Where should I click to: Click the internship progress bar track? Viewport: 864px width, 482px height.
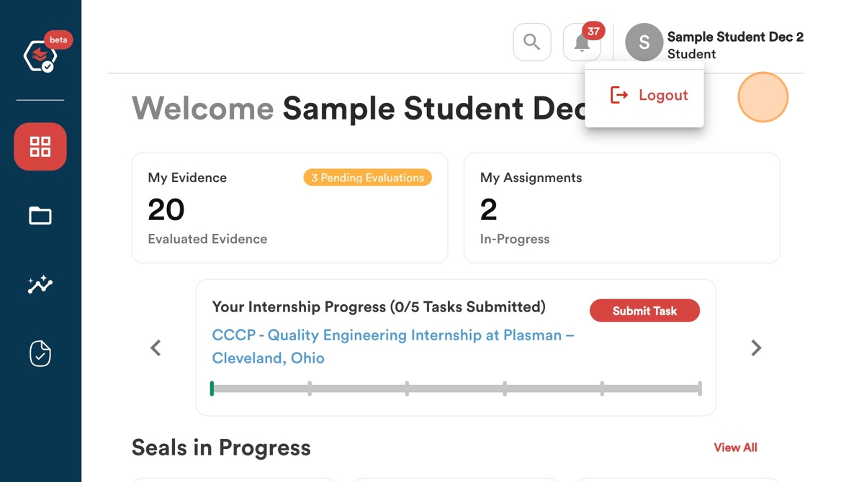click(456, 388)
